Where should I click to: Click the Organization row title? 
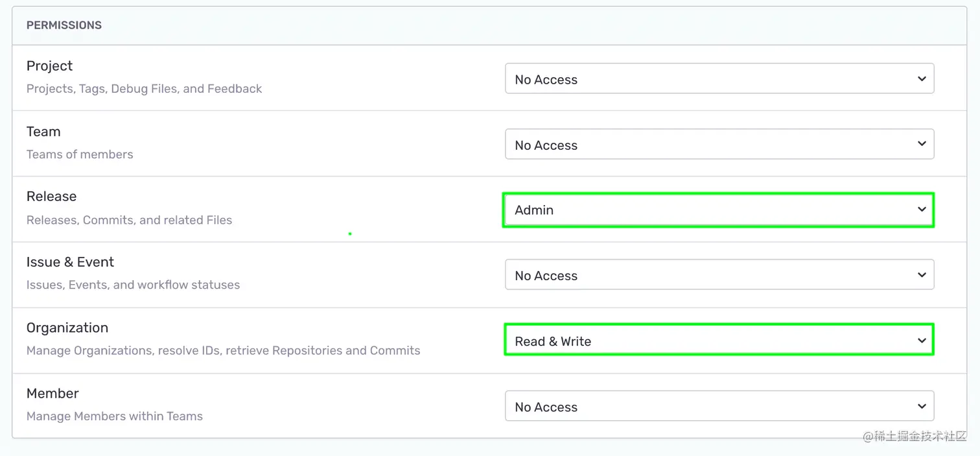[x=67, y=328]
